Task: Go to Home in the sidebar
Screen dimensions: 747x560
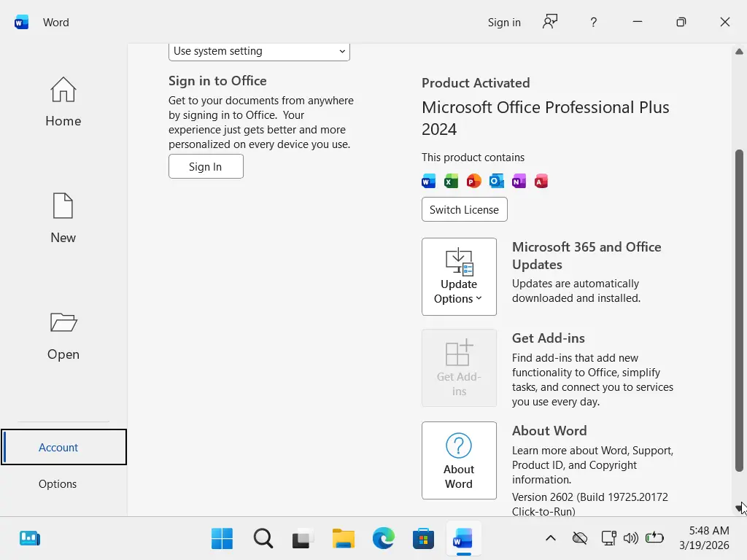Action: click(x=63, y=102)
